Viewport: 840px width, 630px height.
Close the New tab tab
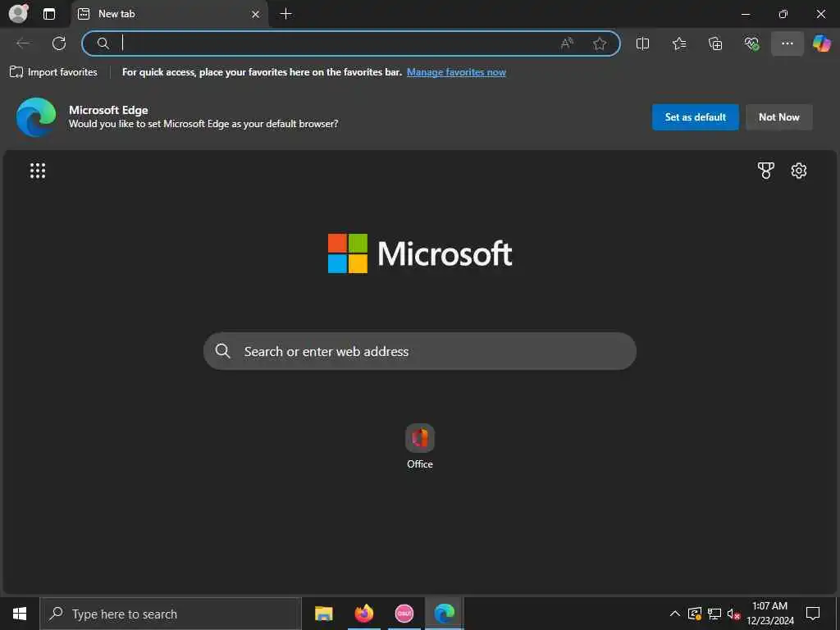tap(256, 15)
